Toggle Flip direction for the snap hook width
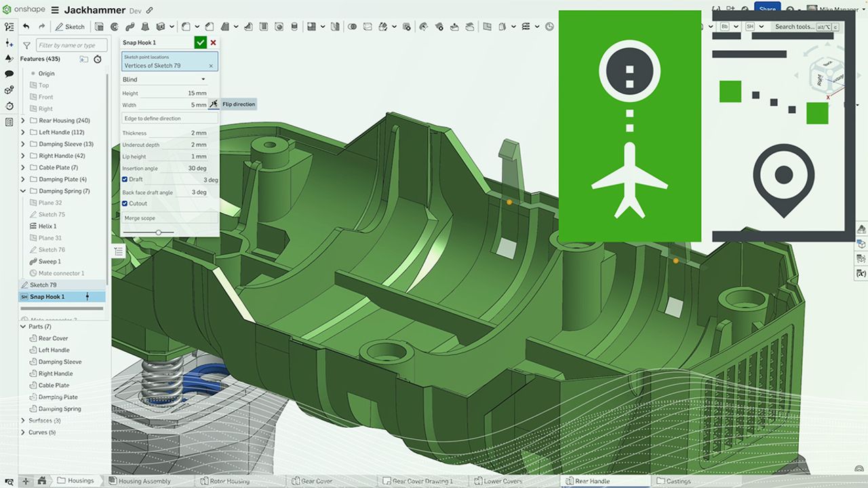Viewport: 868px width, 488px height. point(213,104)
